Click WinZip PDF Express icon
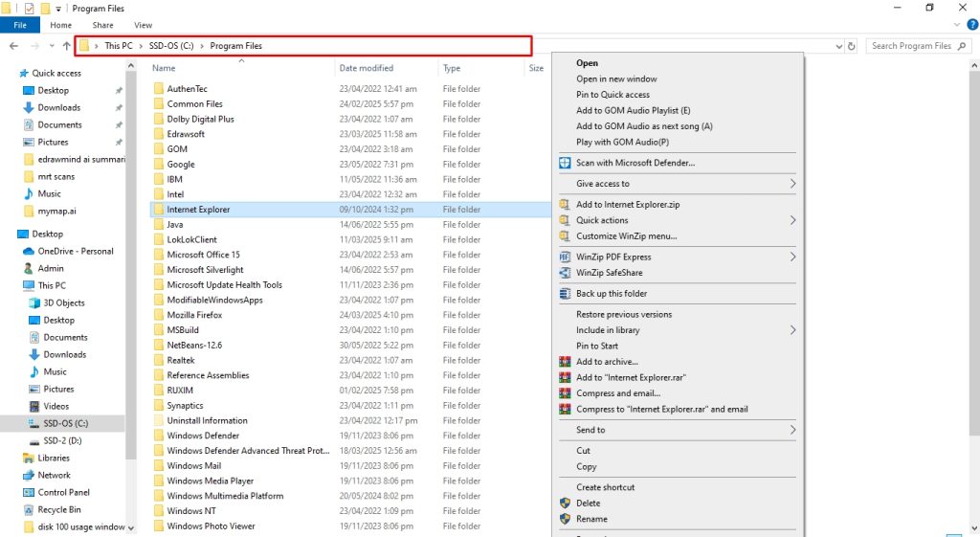The height and width of the screenshot is (537, 980). point(565,257)
